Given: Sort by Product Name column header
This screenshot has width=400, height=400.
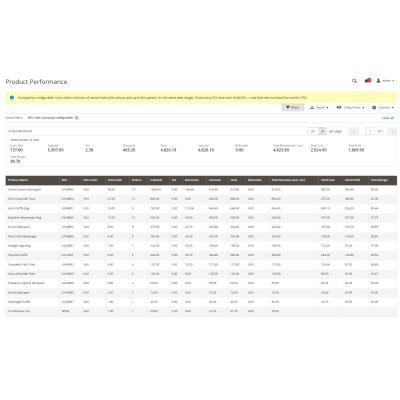Looking at the screenshot, I should [x=33, y=180].
